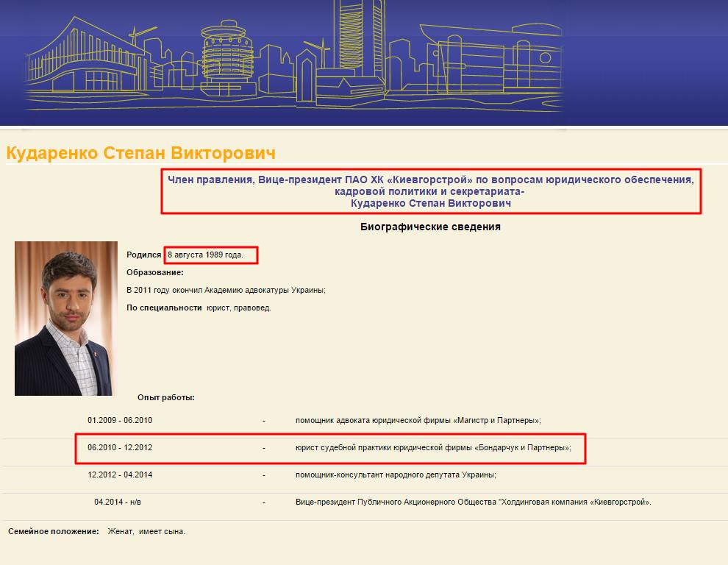
Task: Click the 'юрист, правовед.' value
Action: [239, 308]
